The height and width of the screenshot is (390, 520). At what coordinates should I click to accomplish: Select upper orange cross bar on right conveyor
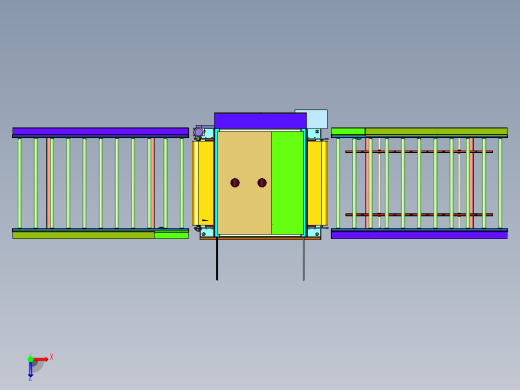[x=419, y=152]
